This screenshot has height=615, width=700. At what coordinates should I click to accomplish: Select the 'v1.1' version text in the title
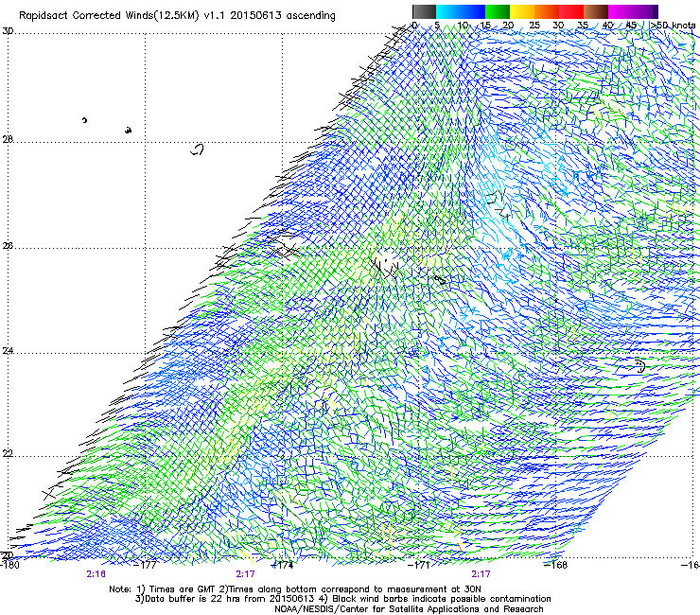click(x=215, y=15)
